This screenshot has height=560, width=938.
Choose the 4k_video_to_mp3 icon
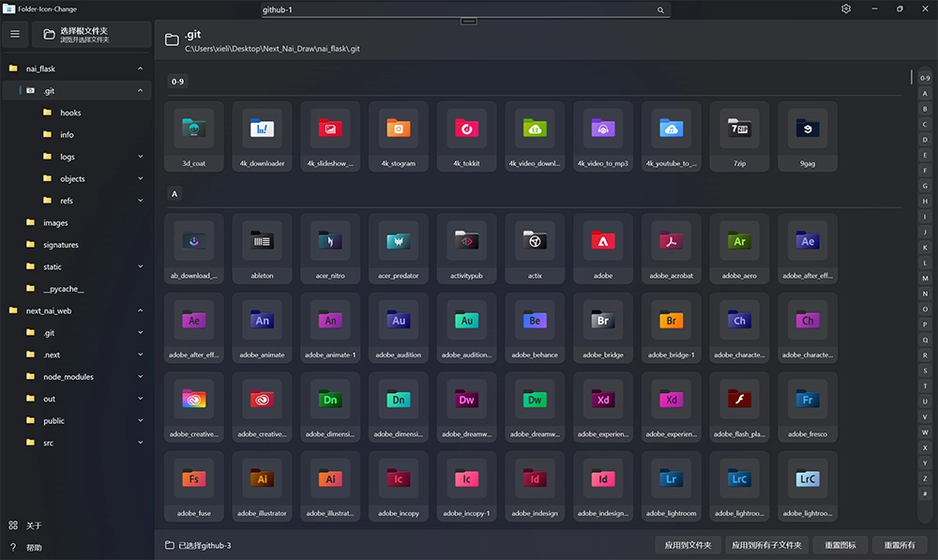click(x=603, y=136)
